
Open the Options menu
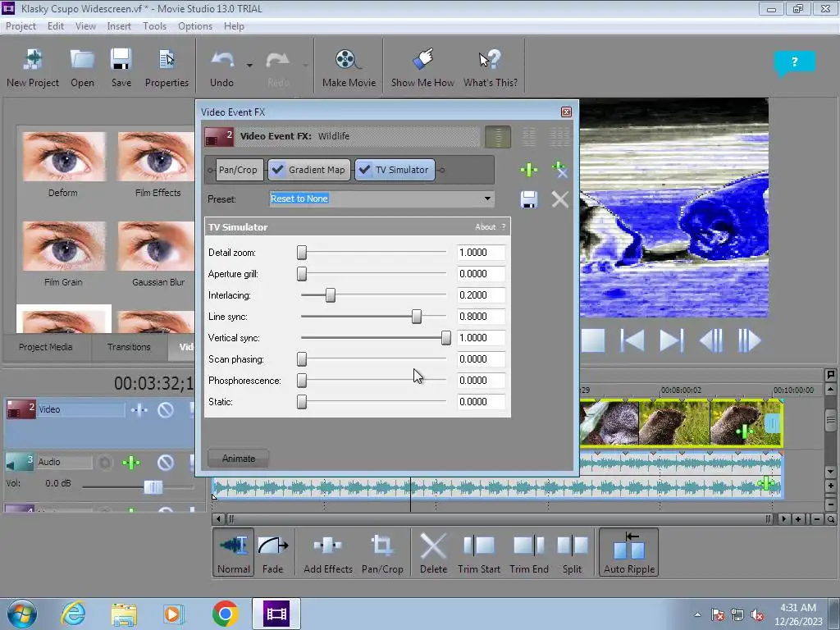(x=195, y=26)
